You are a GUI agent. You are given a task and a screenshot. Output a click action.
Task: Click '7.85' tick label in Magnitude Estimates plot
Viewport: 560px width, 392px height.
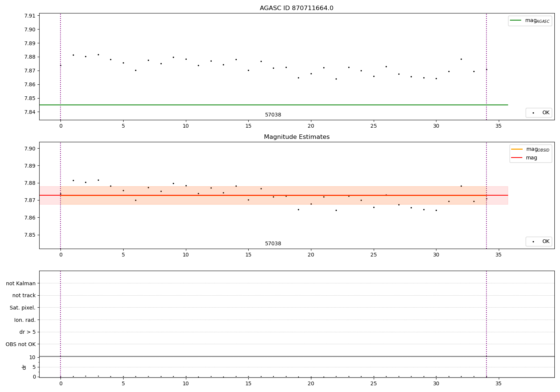click(x=29, y=235)
